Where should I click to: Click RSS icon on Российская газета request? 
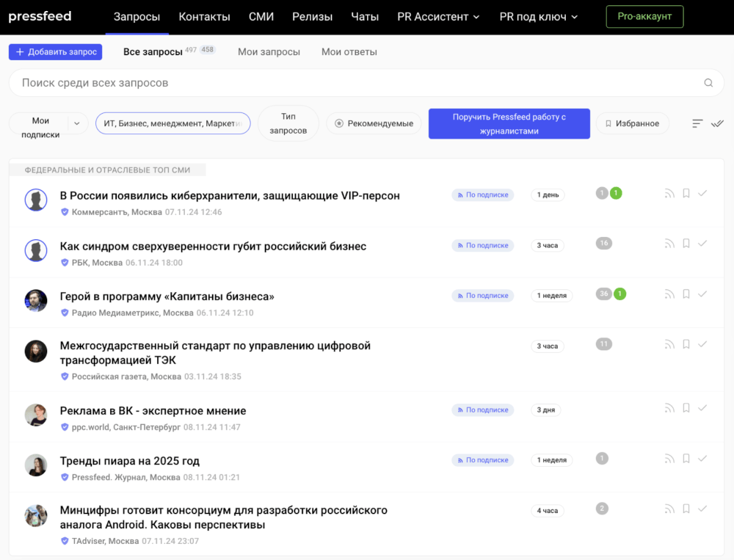click(669, 344)
